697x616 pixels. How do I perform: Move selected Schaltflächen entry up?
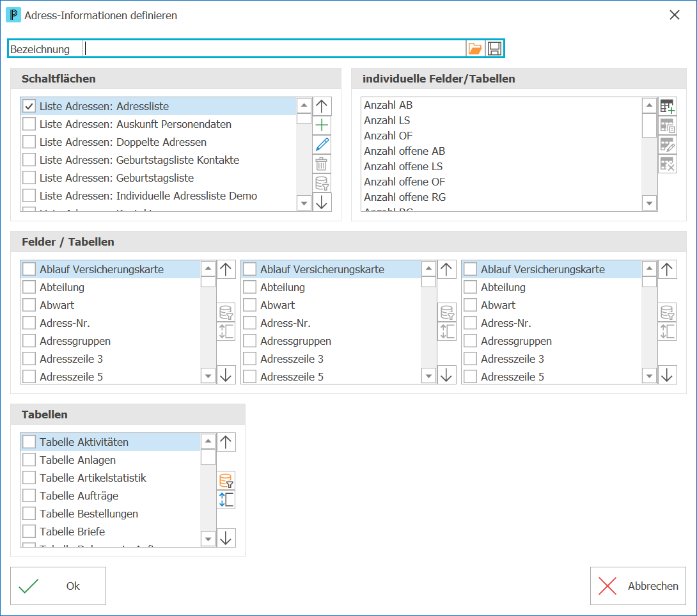pos(322,106)
